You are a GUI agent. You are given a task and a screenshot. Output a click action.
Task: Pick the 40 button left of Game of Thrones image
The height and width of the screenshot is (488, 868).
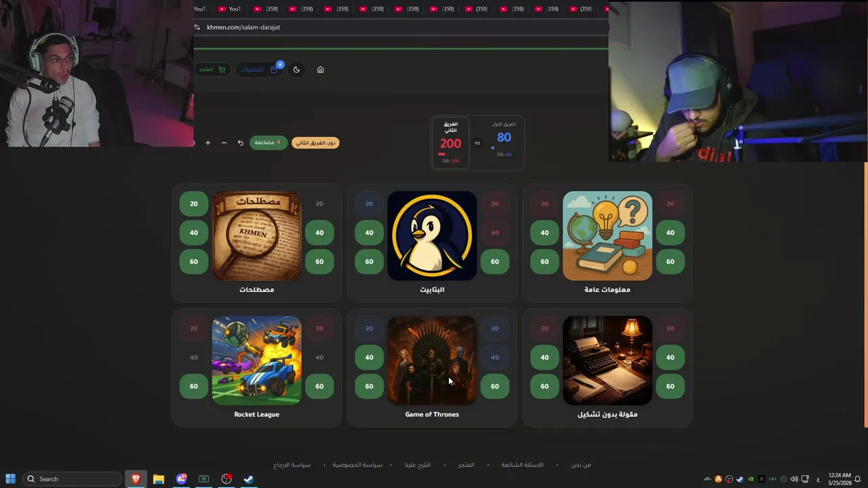click(369, 357)
